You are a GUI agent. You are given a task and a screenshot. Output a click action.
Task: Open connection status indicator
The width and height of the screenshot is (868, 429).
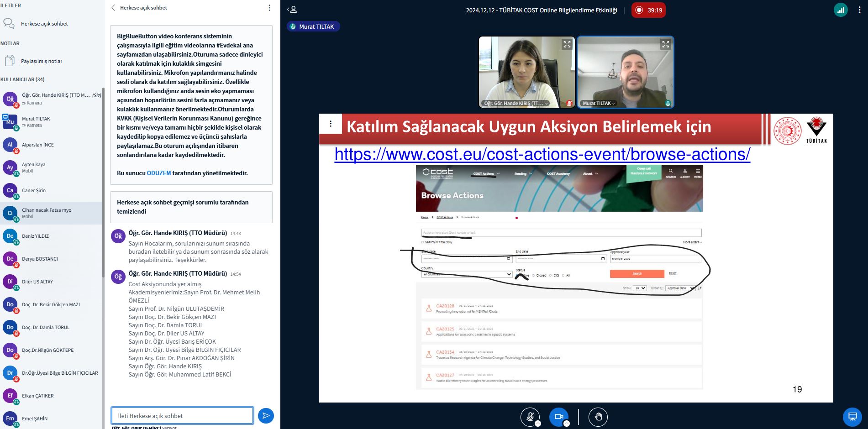(841, 10)
